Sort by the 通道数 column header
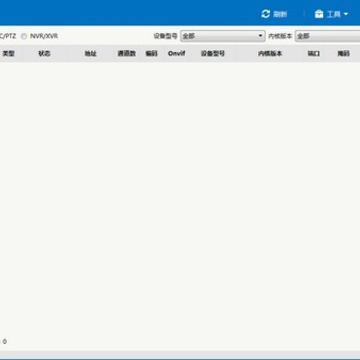 click(x=127, y=53)
